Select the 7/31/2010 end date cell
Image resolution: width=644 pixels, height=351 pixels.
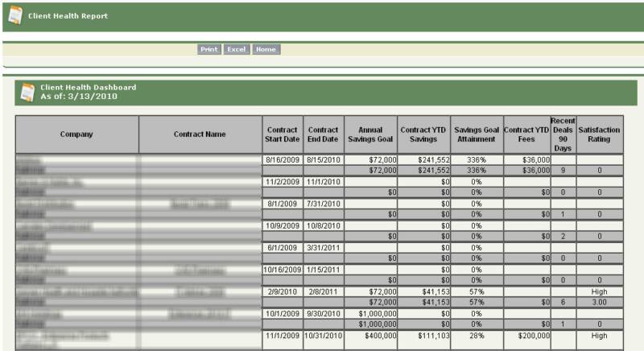pyautogui.click(x=324, y=204)
